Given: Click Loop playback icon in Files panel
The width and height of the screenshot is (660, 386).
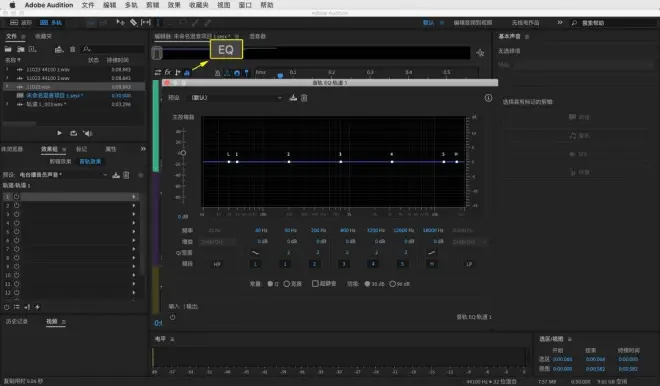Looking at the screenshot, I should pyautogui.click(x=73, y=133).
